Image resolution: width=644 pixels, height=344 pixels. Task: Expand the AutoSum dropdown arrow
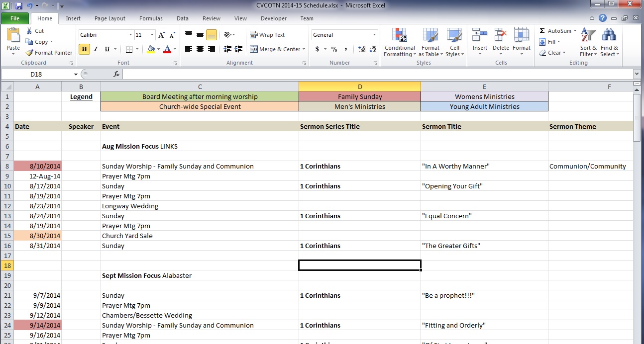click(575, 31)
